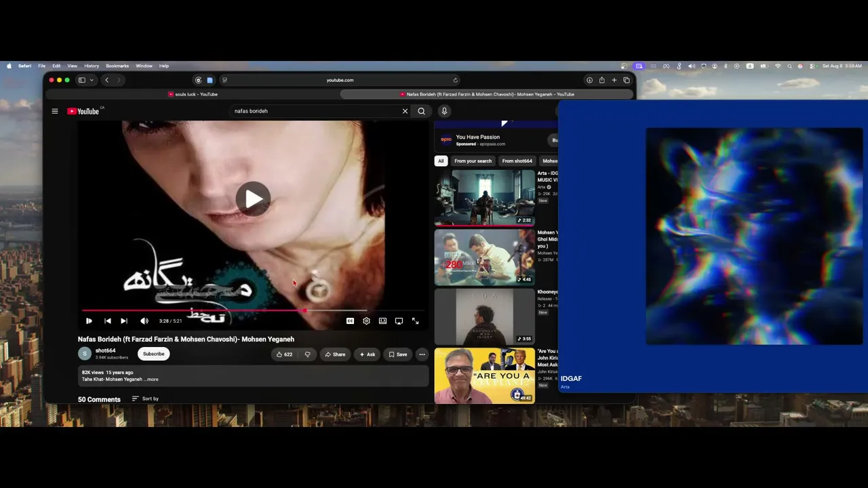Expand the sidebar tab group dropdown arrow
Screen dimensions: 868x488
[92, 80]
